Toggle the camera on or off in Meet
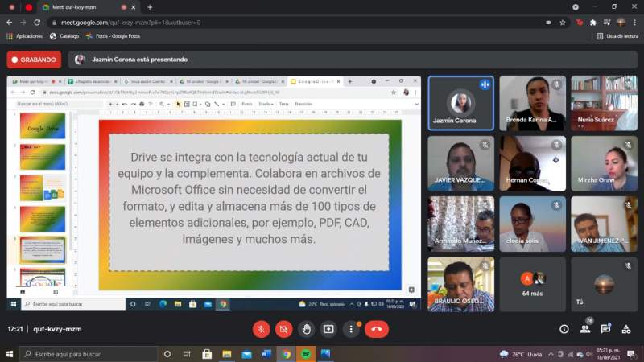The width and height of the screenshot is (644, 362). pos(283,329)
